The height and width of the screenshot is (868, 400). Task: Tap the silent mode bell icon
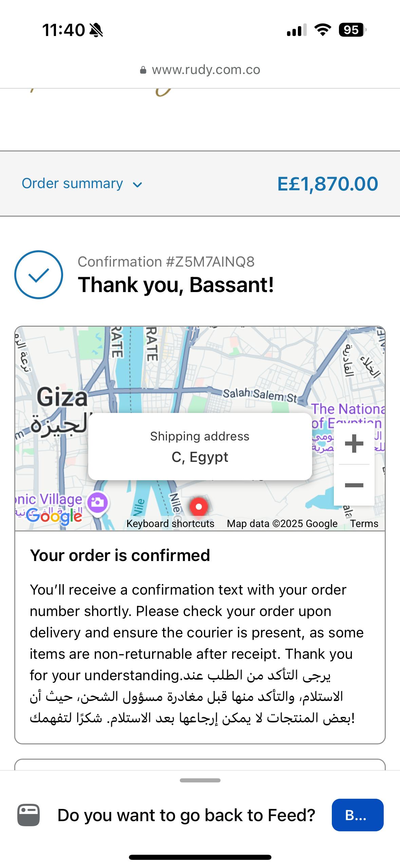click(96, 30)
